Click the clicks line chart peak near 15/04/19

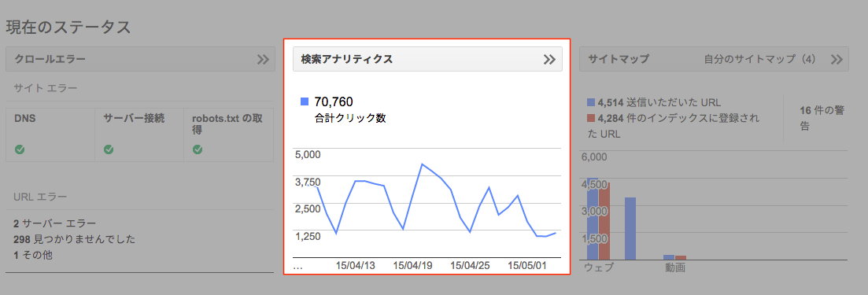(423, 164)
